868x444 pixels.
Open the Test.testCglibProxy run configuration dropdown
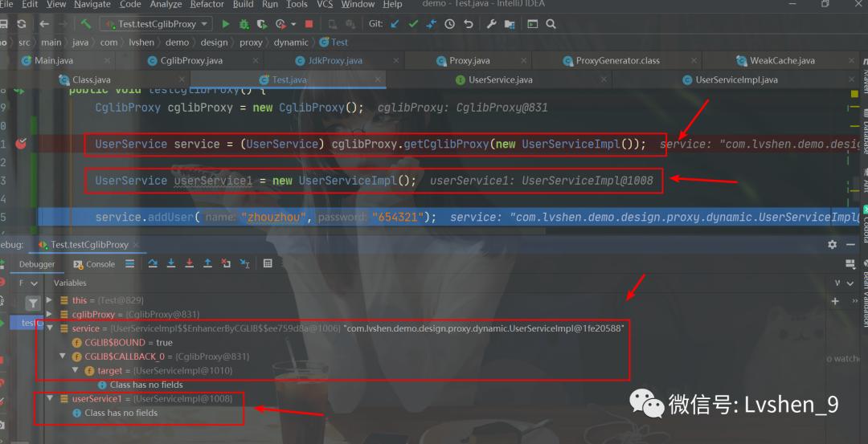(x=157, y=24)
